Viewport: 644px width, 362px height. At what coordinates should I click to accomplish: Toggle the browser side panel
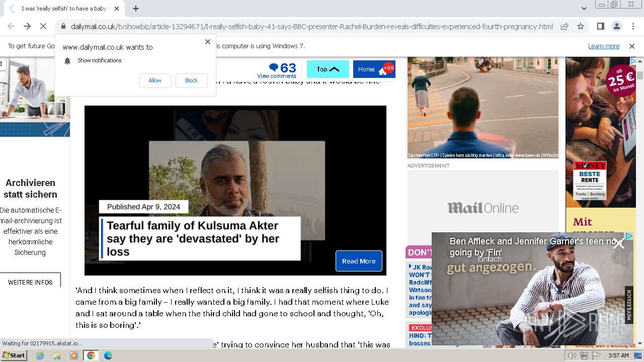tap(600, 26)
